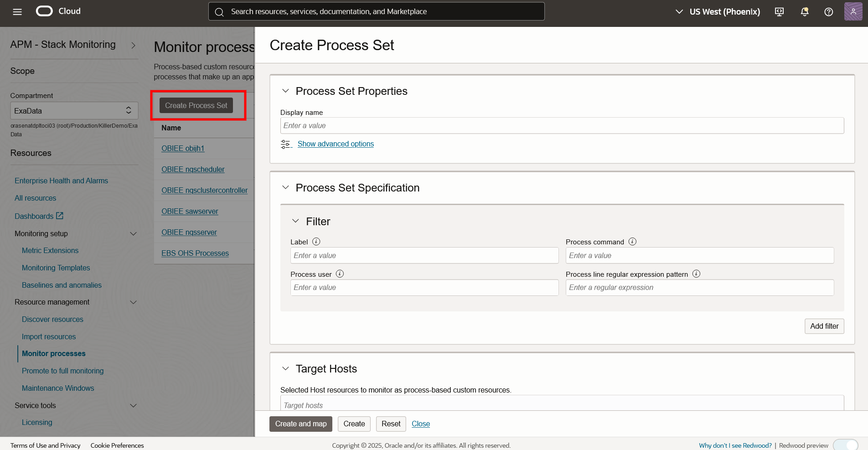Screen dimensions: 868x450
Task: Open the navigation hamburger menu
Action: [x=17, y=11]
